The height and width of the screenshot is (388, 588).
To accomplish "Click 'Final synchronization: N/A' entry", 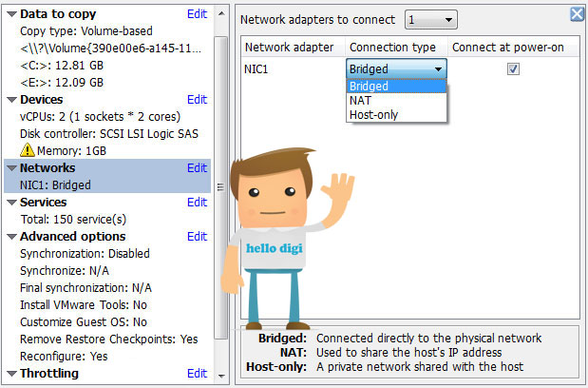I will [85, 288].
